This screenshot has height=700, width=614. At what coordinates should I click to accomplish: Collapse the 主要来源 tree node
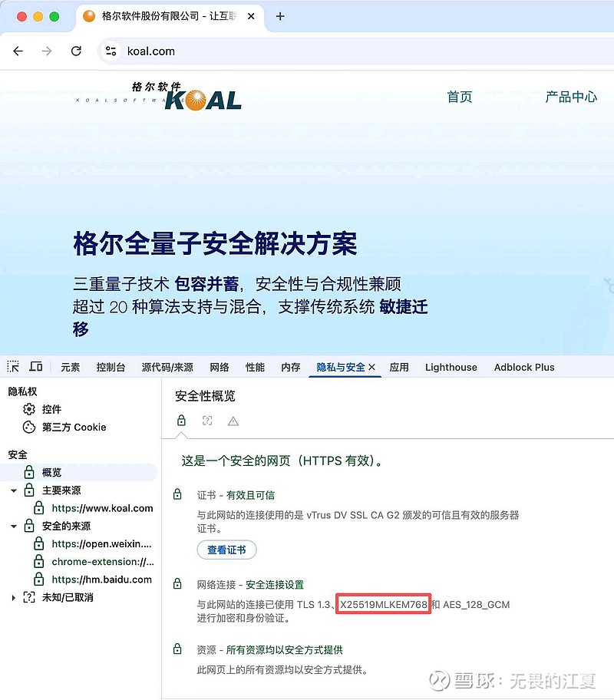pyautogui.click(x=14, y=490)
